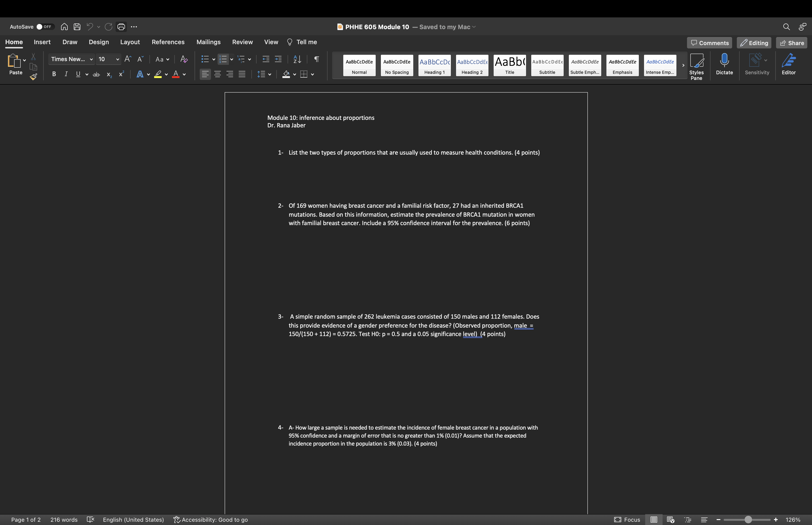The image size is (812, 525).
Task: Center align the selected paragraph
Action: click(217, 74)
